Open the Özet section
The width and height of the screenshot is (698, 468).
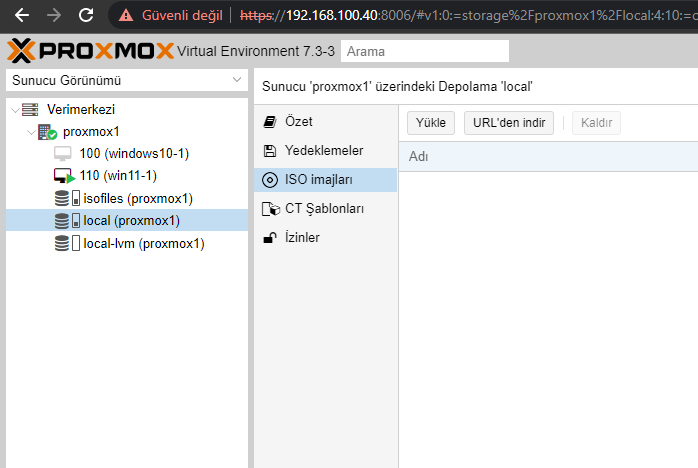299,121
